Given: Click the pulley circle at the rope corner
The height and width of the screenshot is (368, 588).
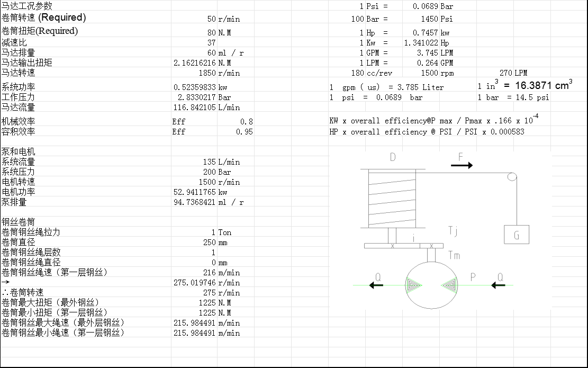Looking at the screenshot, I should 511,177.
